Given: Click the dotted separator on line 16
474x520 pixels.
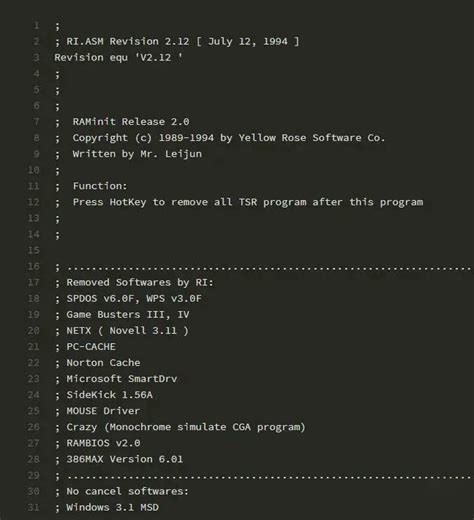Looking at the screenshot, I should pyautogui.click(x=264, y=267).
